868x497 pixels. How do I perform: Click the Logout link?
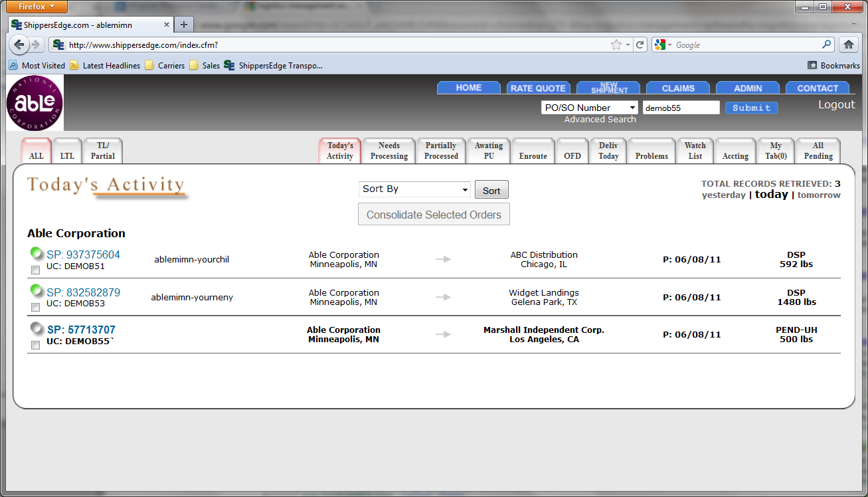pos(837,104)
